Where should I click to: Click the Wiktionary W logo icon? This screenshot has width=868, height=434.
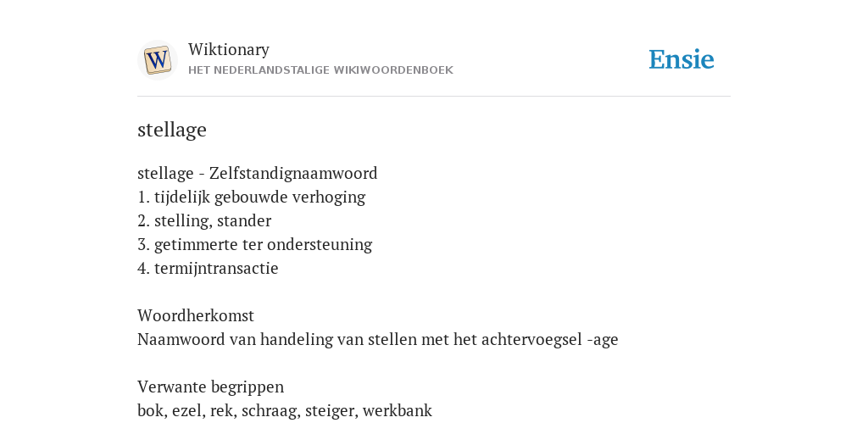click(157, 60)
